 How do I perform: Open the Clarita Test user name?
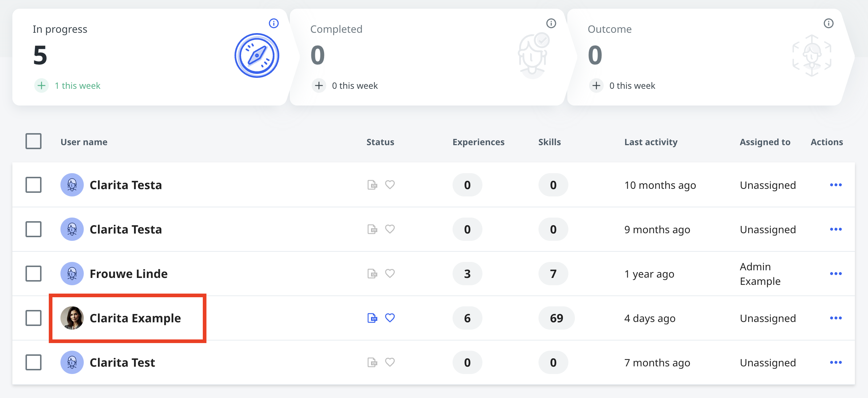click(x=122, y=362)
